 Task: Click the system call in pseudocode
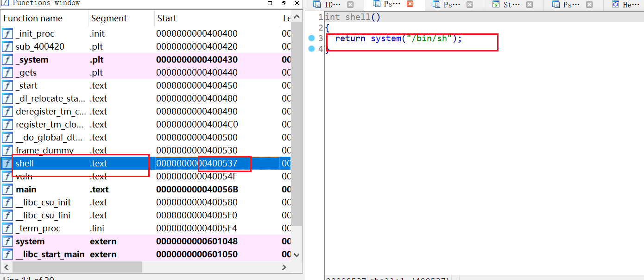(385, 38)
